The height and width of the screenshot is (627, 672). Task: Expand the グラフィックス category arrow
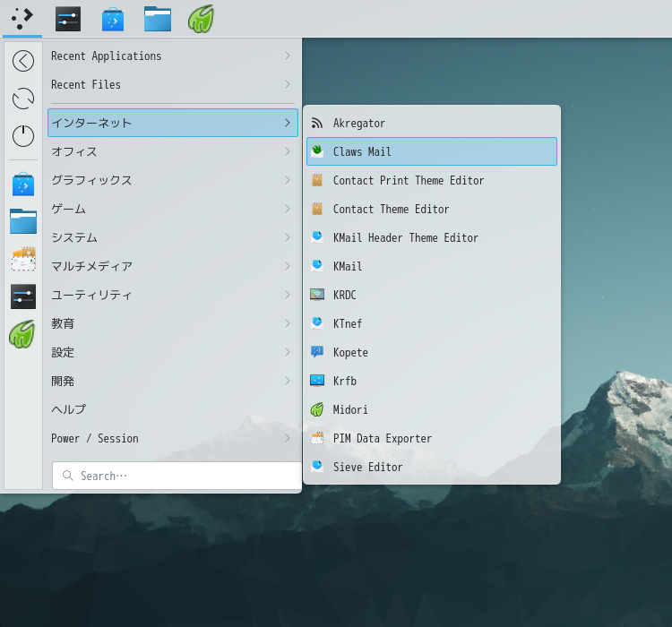click(x=288, y=180)
